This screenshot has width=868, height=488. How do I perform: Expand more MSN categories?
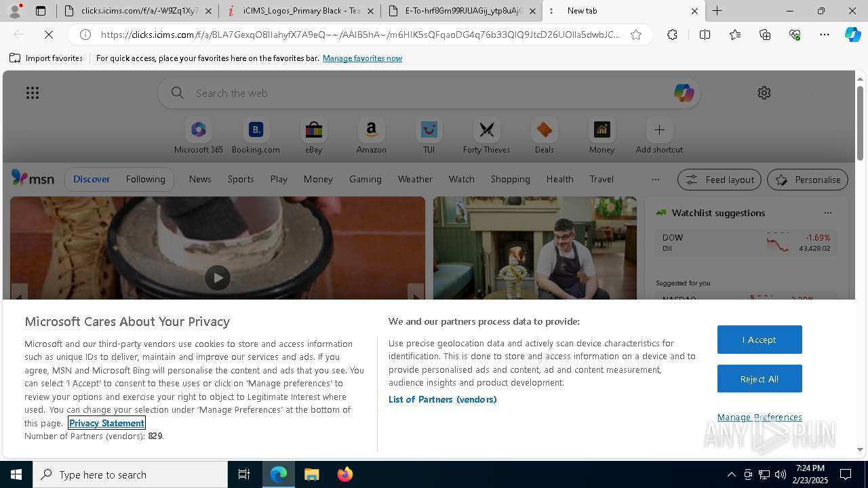tap(655, 180)
